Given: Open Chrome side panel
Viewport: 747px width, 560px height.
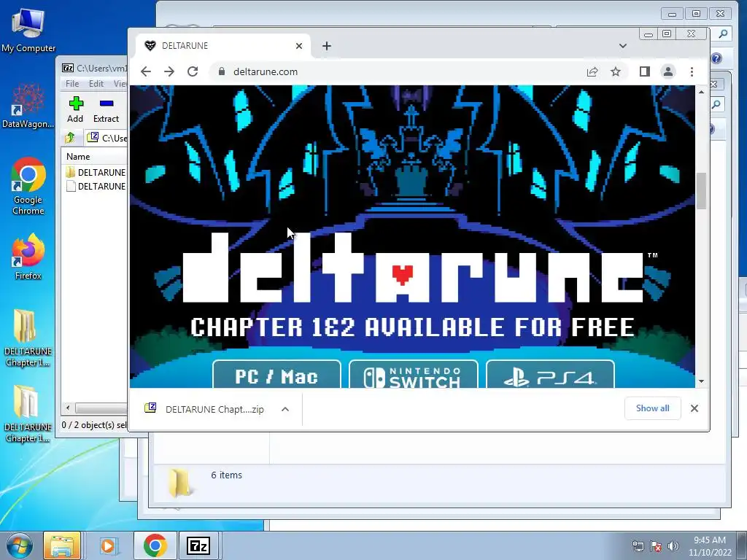Looking at the screenshot, I should (x=645, y=71).
